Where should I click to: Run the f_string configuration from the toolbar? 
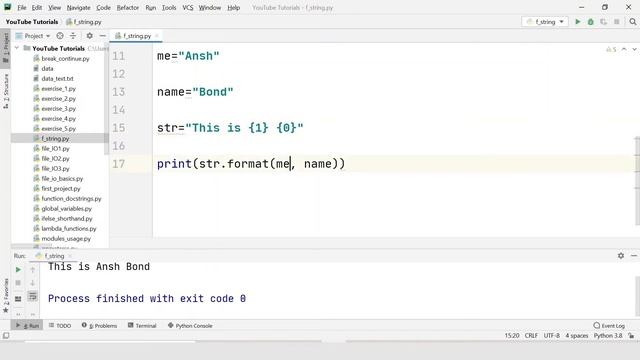click(x=578, y=22)
